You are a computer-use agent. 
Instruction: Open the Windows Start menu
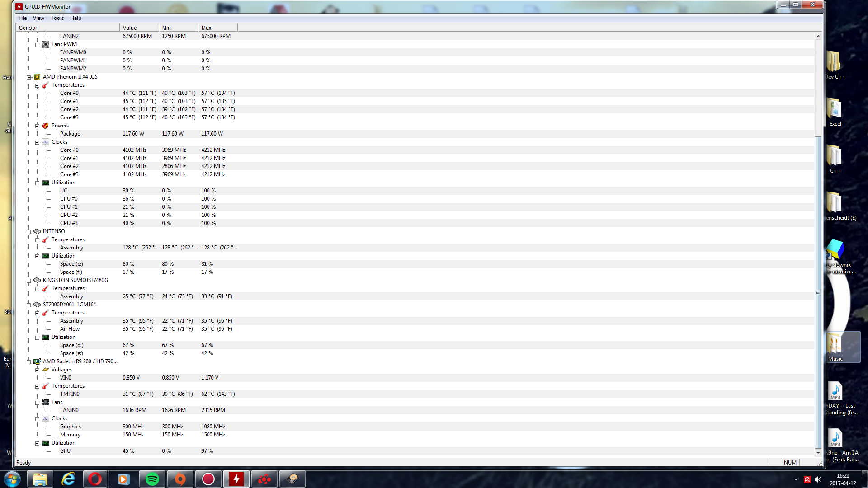(12, 479)
